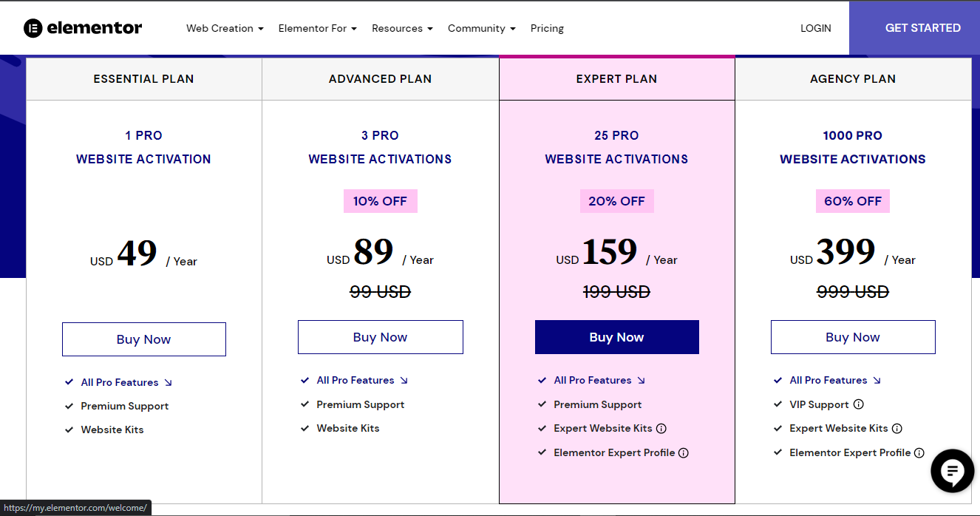Click info icon beside Expert Website Kits in Expert plan
This screenshot has height=516, width=980.
pyautogui.click(x=661, y=428)
